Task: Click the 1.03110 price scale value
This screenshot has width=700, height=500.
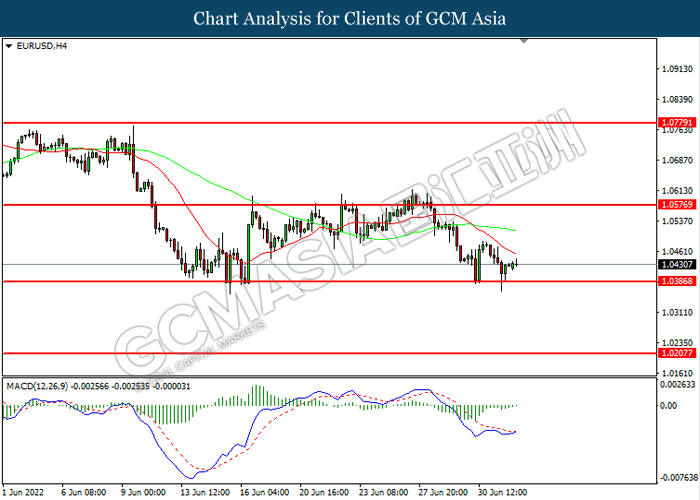Action: point(677,312)
